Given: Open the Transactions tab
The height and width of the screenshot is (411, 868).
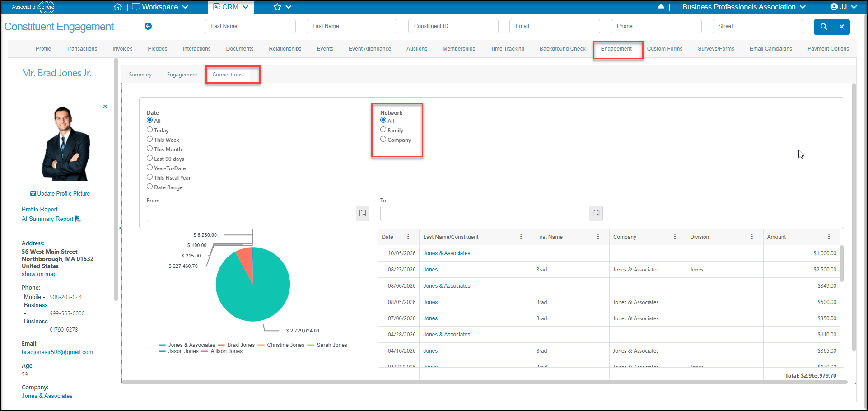Looking at the screenshot, I should (82, 49).
